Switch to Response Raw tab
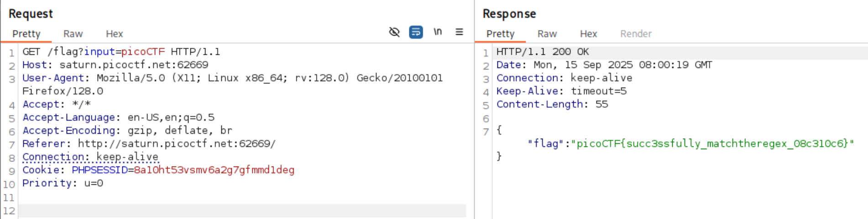 click(547, 34)
